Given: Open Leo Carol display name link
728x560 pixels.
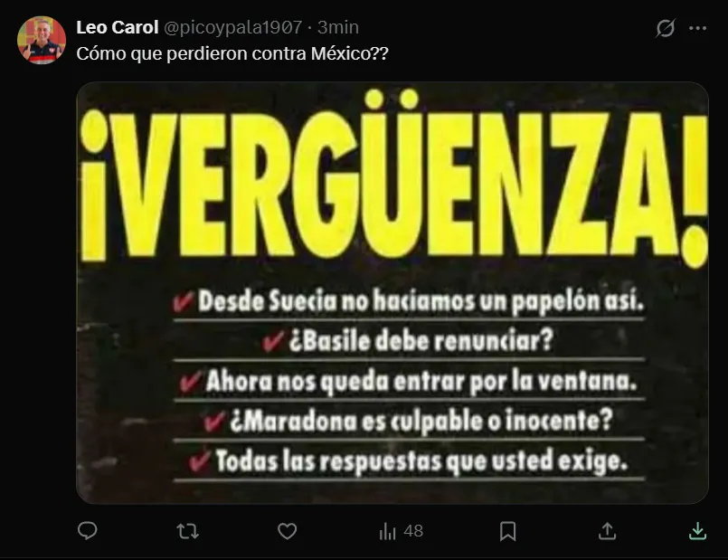Looking at the screenshot, I should point(118,27).
